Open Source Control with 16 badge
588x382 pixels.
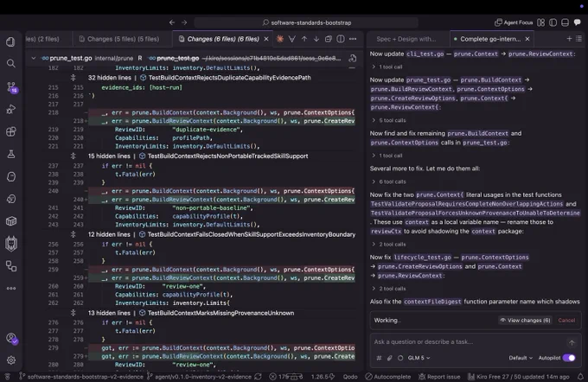tap(11, 87)
